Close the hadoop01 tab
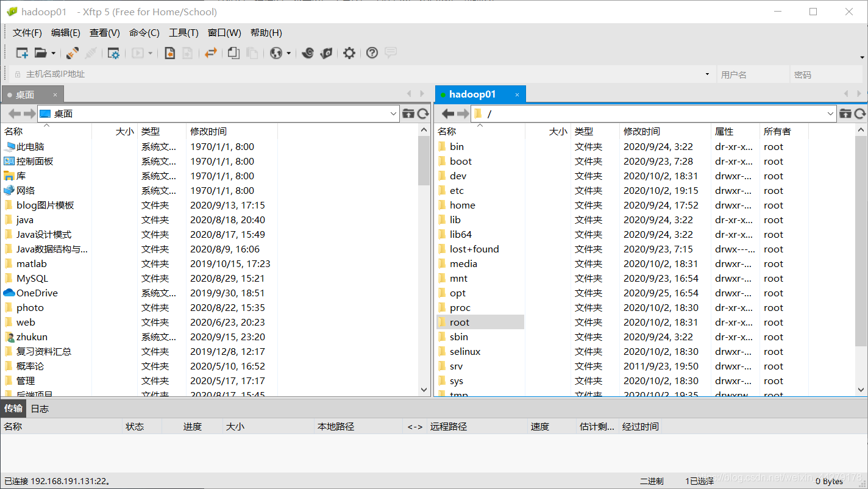This screenshot has height=489, width=868. coord(517,95)
